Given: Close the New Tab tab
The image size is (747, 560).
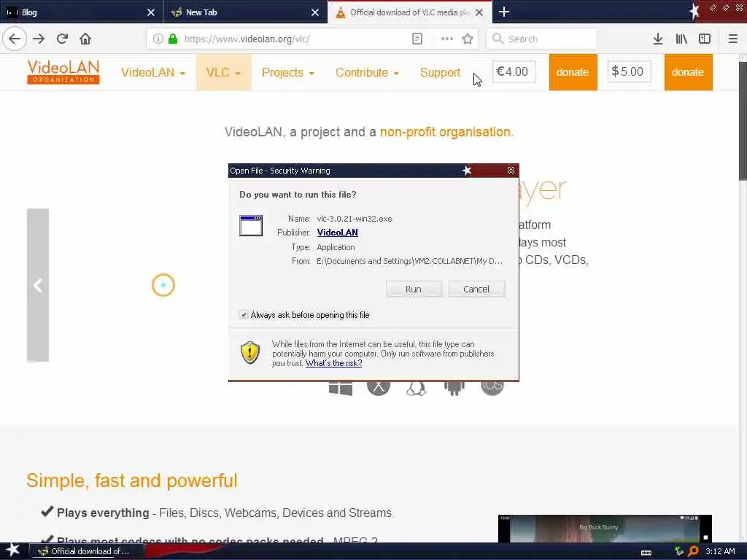Looking at the screenshot, I should [x=315, y=12].
